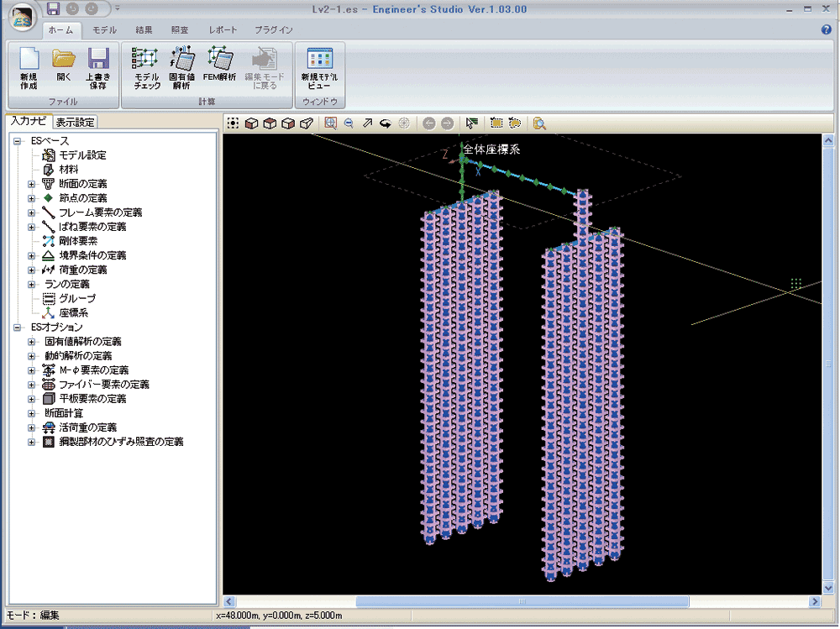Expand the 平板要素の定義 node

(31, 399)
